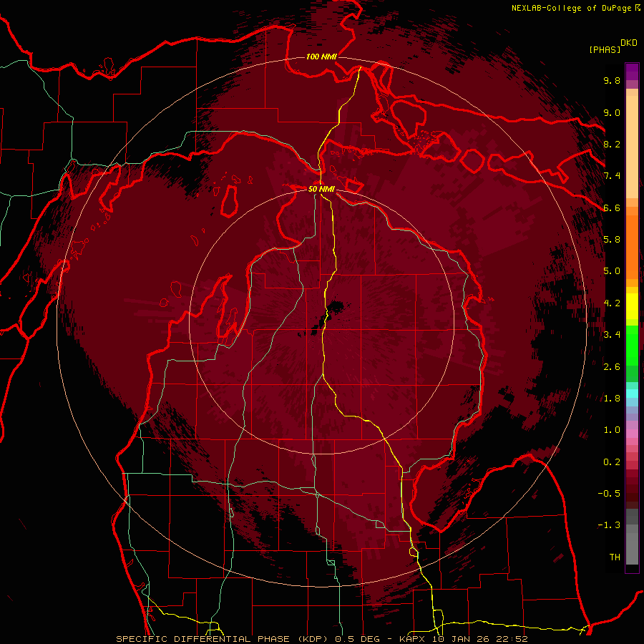Select the 5.0 scale value

coord(612,271)
